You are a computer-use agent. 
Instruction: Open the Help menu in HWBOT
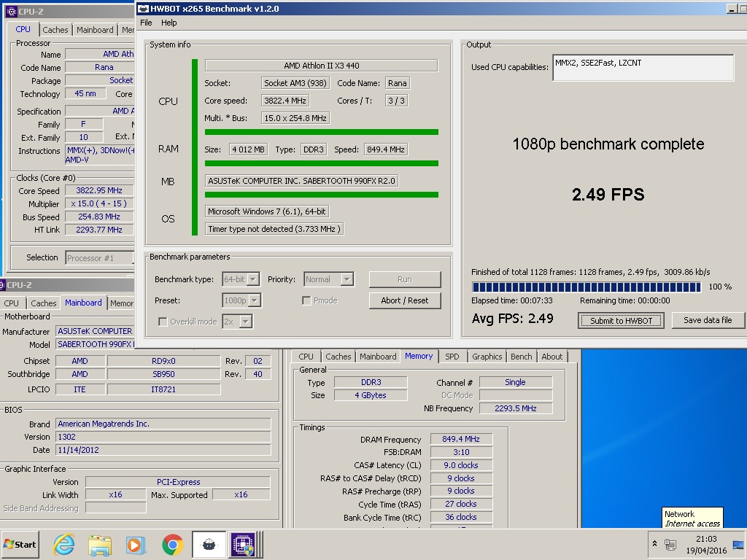point(169,23)
